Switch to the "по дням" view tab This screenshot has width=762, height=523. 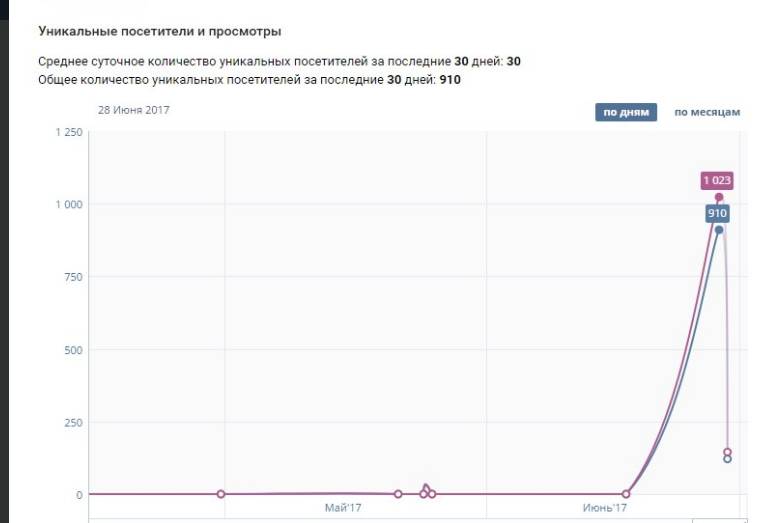pos(626,112)
